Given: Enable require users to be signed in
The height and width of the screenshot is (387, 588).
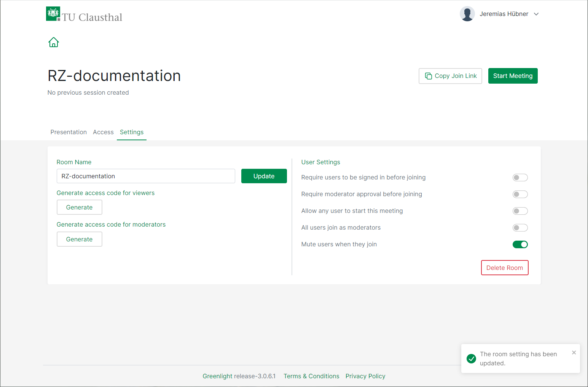Looking at the screenshot, I should point(520,178).
